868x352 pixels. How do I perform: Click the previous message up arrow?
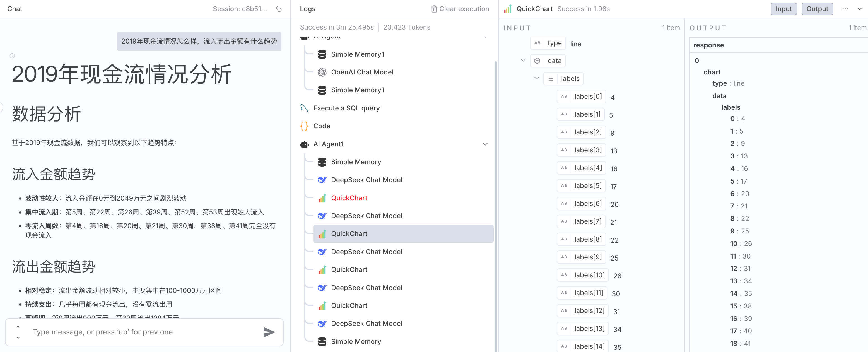pos(18,326)
